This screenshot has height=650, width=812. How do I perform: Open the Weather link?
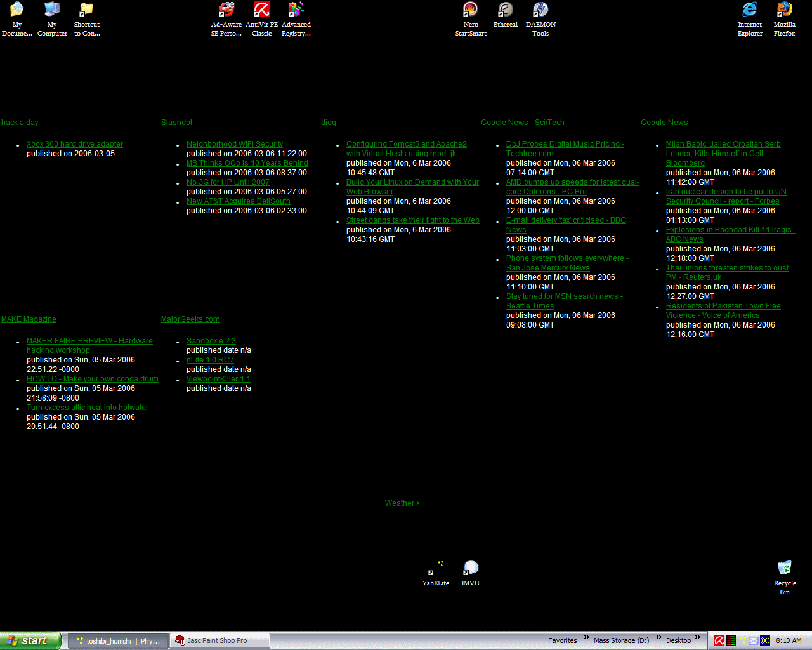(402, 503)
